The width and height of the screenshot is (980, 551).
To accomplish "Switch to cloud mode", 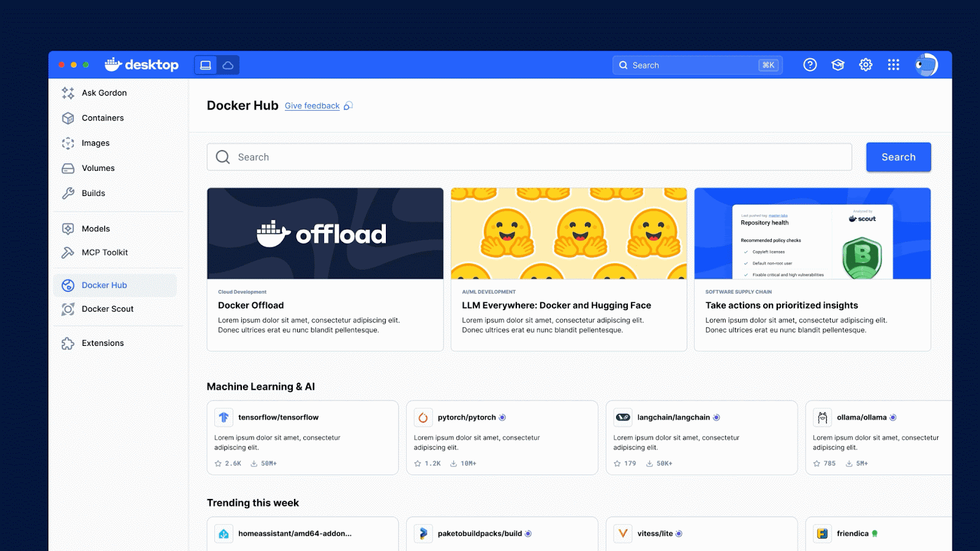I will coord(228,65).
